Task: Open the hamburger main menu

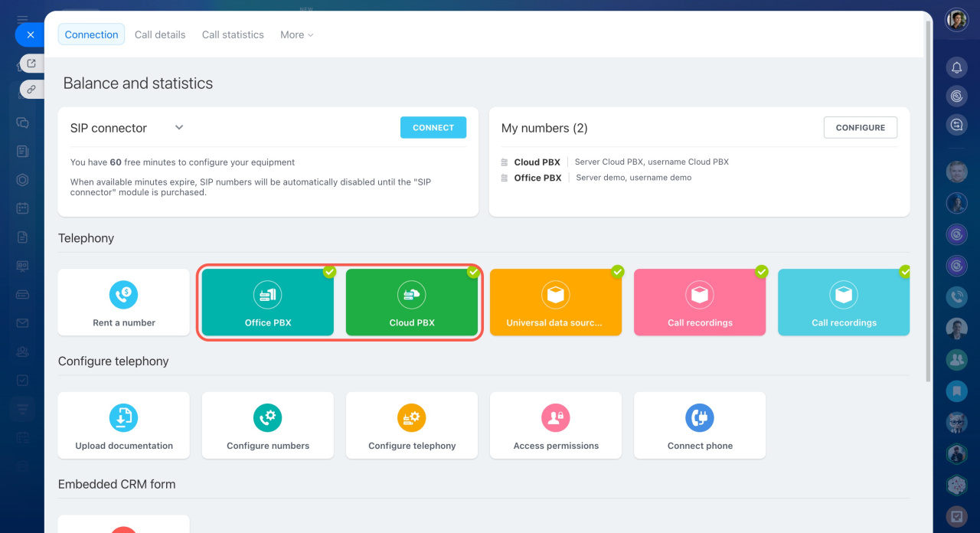Action: coord(22,19)
